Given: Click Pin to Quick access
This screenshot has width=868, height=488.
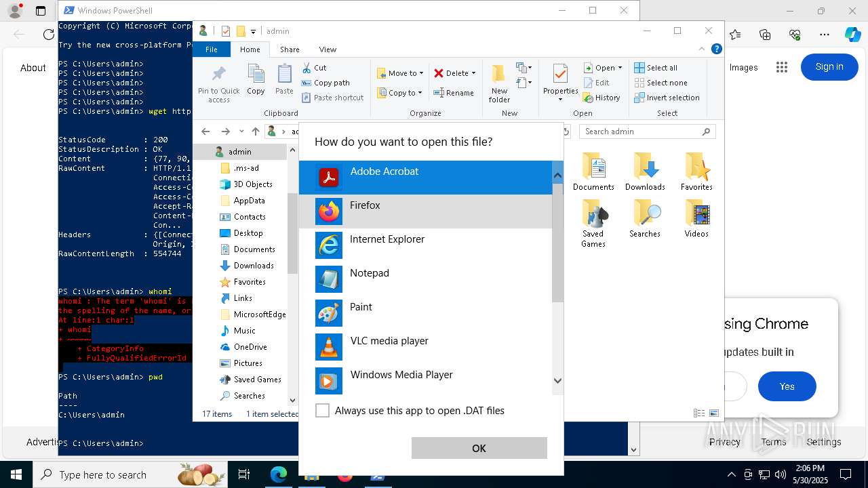Looking at the screenshot, I should pyautogui.click(x=218, y=84).
